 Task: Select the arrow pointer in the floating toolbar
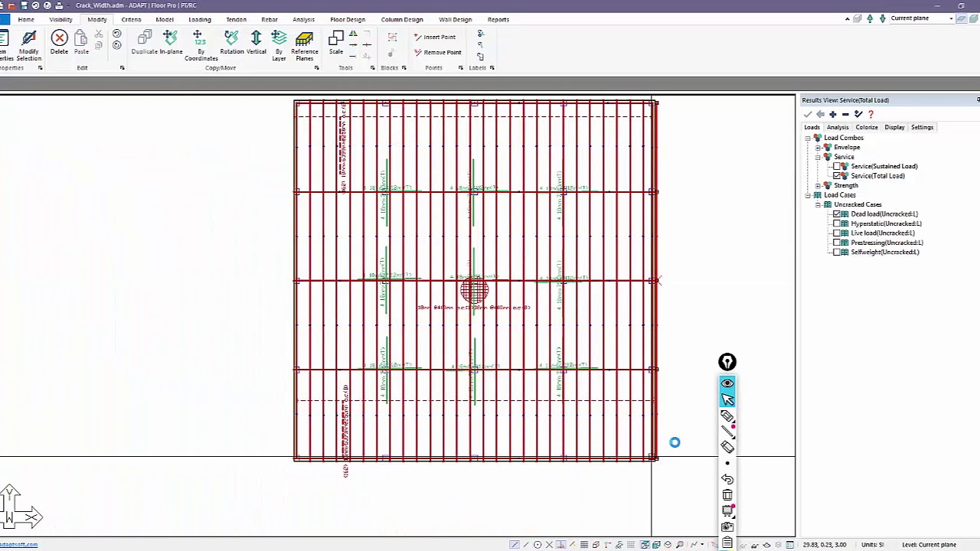[727, 399]
